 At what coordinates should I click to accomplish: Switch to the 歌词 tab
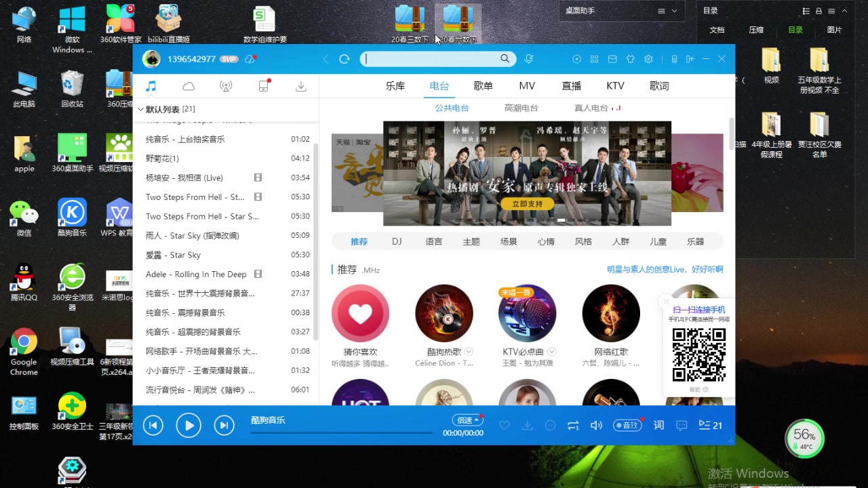tap(659, 86)
